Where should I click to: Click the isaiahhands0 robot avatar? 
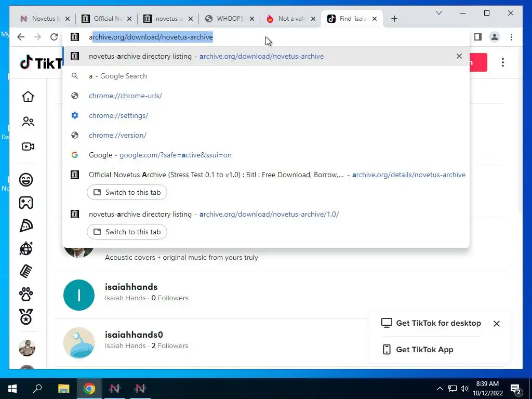[79, 343]
